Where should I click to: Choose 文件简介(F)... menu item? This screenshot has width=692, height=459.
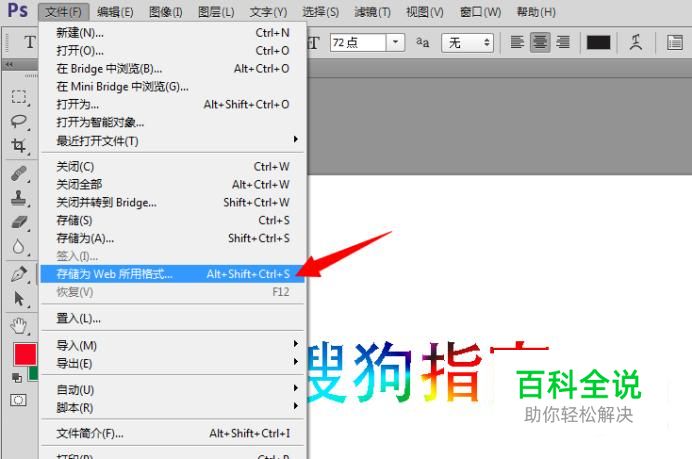(172, 433)
